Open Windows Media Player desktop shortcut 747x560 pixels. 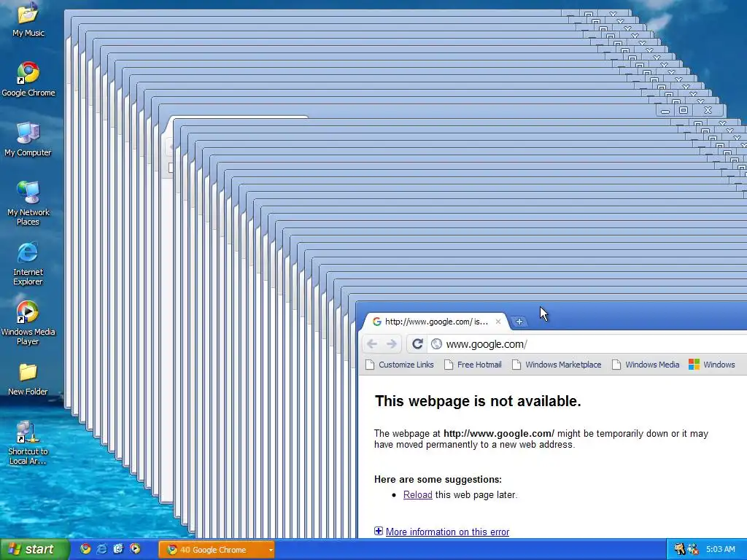pos(28,323)
